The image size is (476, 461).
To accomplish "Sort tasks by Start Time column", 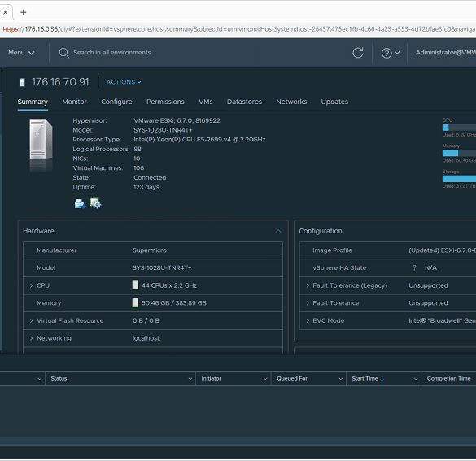I will point(368,379).
